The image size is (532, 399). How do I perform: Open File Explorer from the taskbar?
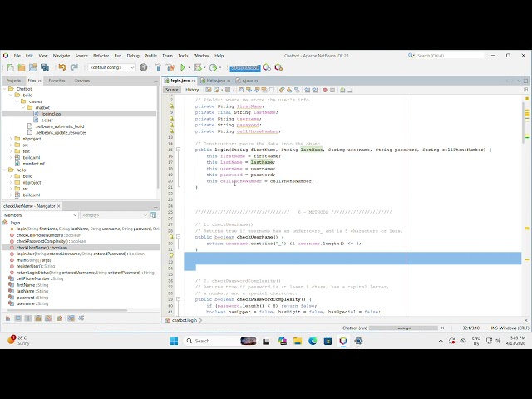click(298, 341)
